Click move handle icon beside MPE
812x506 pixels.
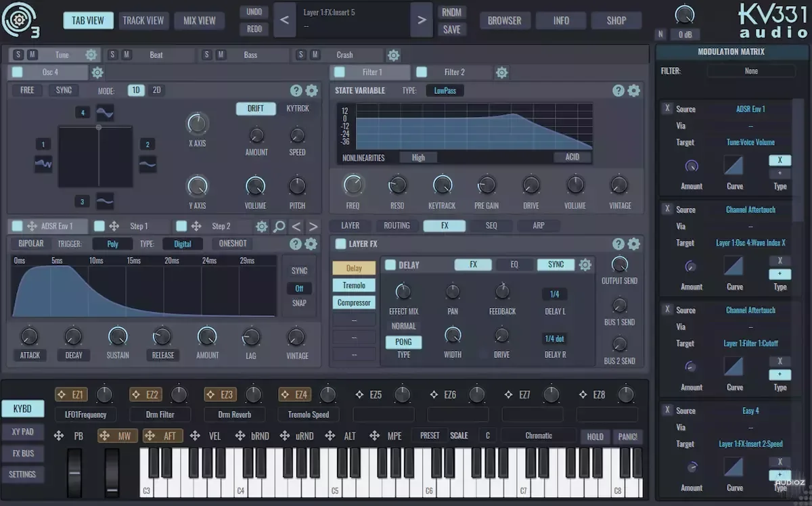pos(373,436)
